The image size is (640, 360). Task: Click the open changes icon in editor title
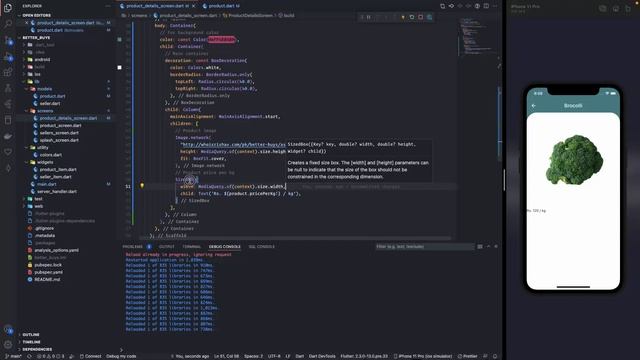pyautogui.click(x=442, y=6)
